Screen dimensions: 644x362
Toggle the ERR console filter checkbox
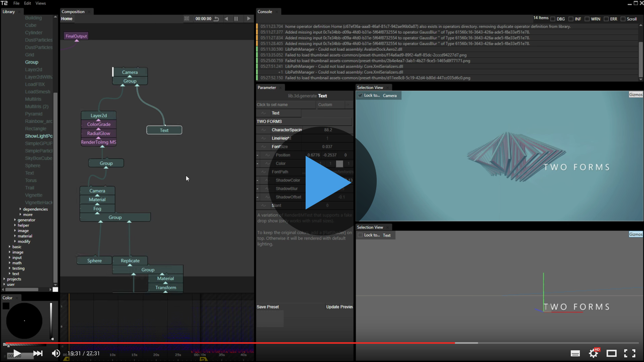606,19
